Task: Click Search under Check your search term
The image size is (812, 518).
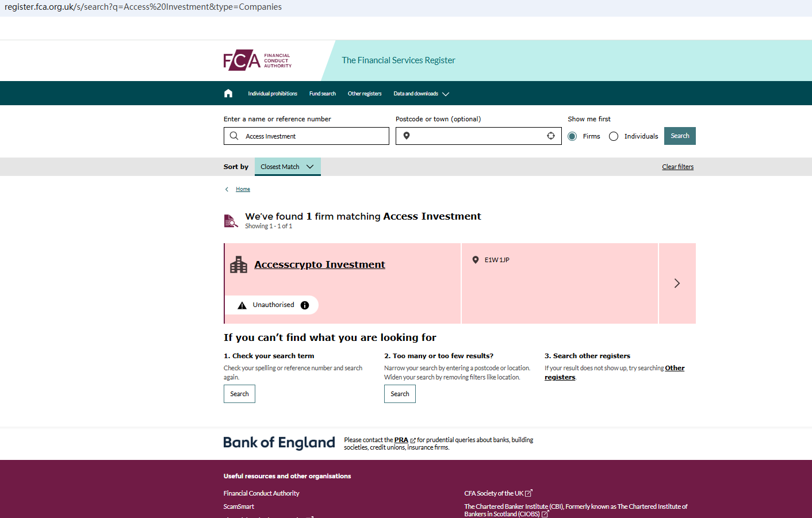Action: [x=239, y=394]
